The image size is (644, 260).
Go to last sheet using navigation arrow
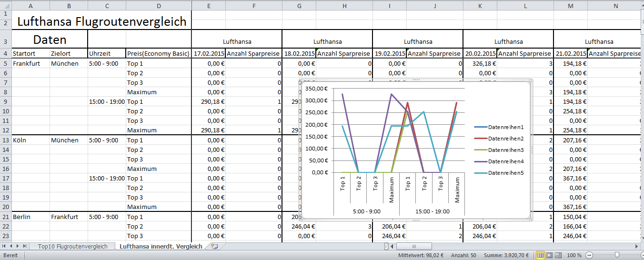click(x=25, y=246)
